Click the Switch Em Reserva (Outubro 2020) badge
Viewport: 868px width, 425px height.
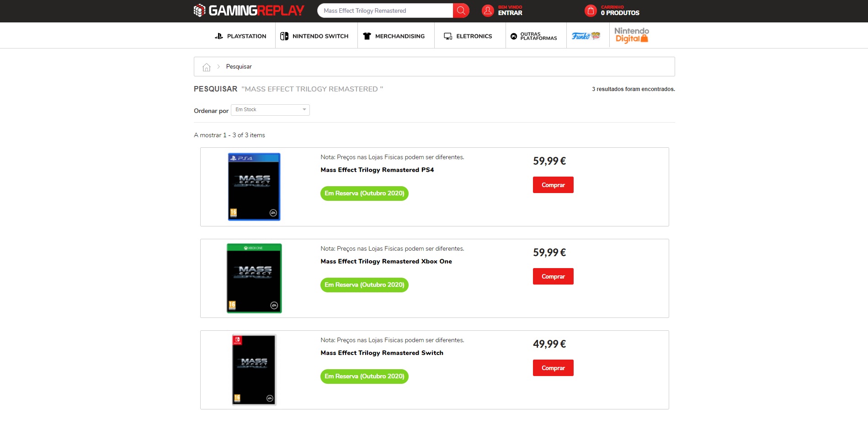pos(364,377)
